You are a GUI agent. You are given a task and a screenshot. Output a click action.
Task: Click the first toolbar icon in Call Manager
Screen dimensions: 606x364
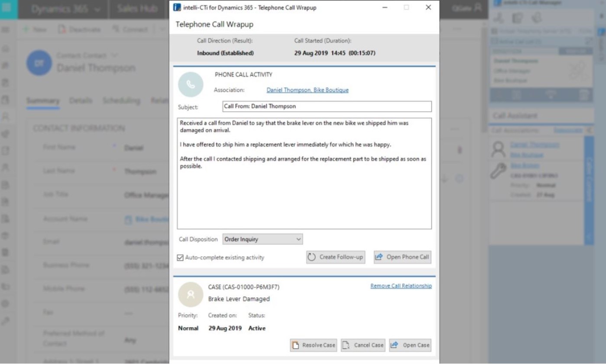point(499,18)
